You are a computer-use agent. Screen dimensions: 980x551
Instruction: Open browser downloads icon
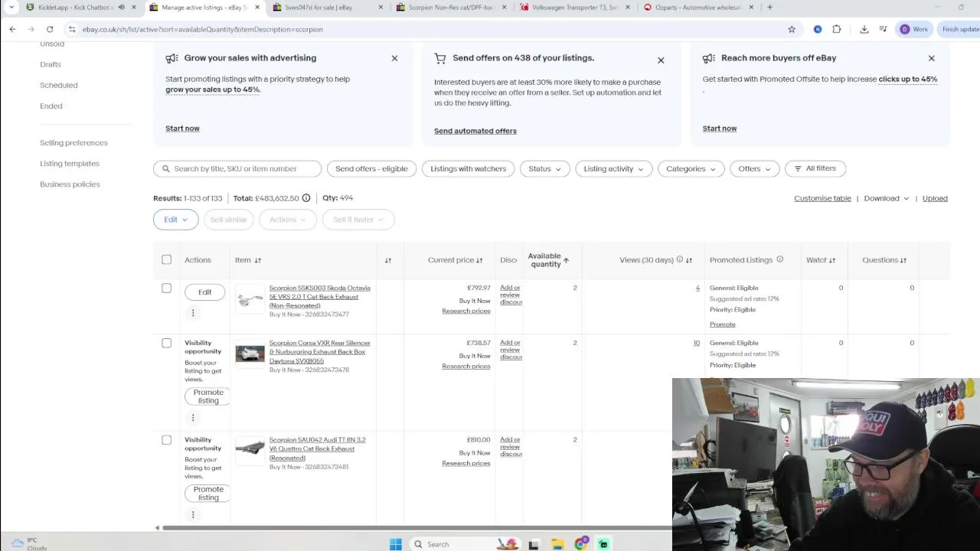[x=864, y=29]
